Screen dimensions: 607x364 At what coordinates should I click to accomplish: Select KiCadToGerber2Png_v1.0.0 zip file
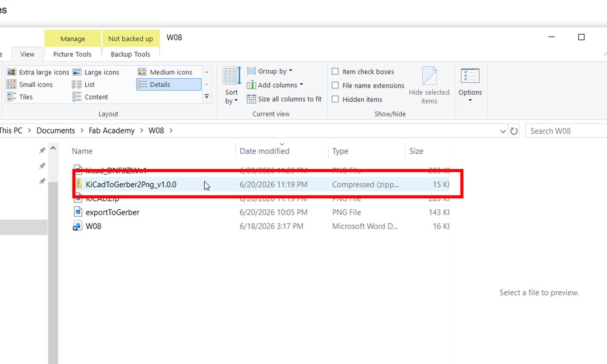click(x=261, y=185)
